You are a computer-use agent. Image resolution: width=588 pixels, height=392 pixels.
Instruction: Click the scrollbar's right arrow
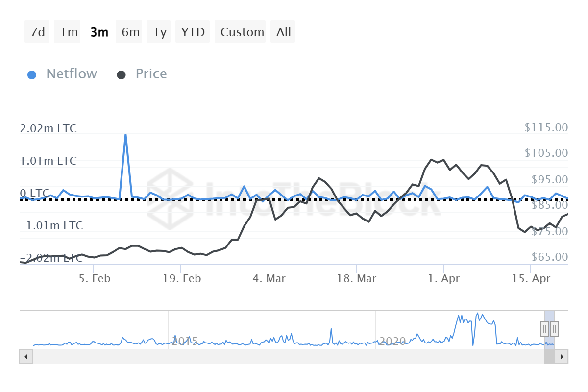[x=563, y=356]
